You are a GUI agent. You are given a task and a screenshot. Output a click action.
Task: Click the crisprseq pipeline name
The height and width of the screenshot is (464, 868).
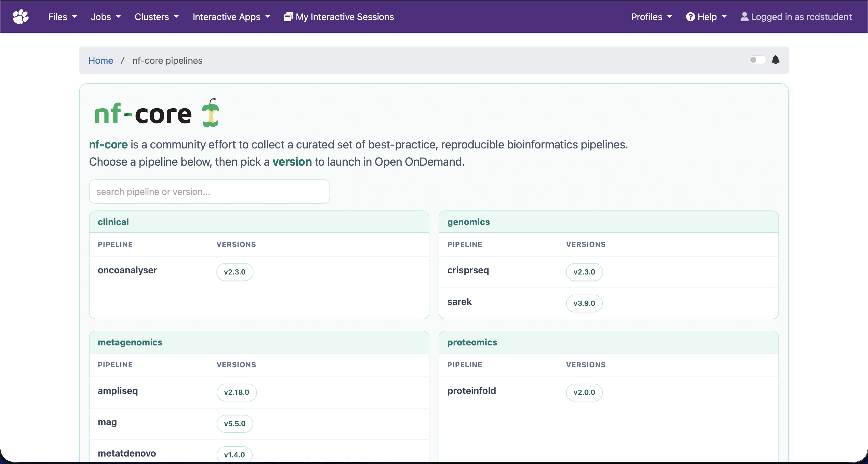pos(468,270)
